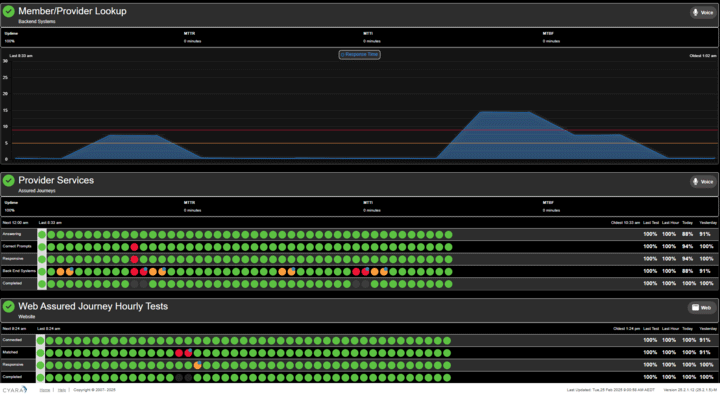This screenshot has width=720, height=395.
Task: Open the Home link in the footer
Action: tap(45, 390)
